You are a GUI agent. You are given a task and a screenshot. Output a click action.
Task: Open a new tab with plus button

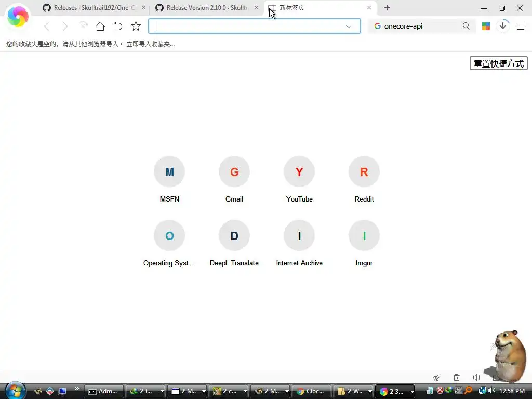[x=387, y=7]
